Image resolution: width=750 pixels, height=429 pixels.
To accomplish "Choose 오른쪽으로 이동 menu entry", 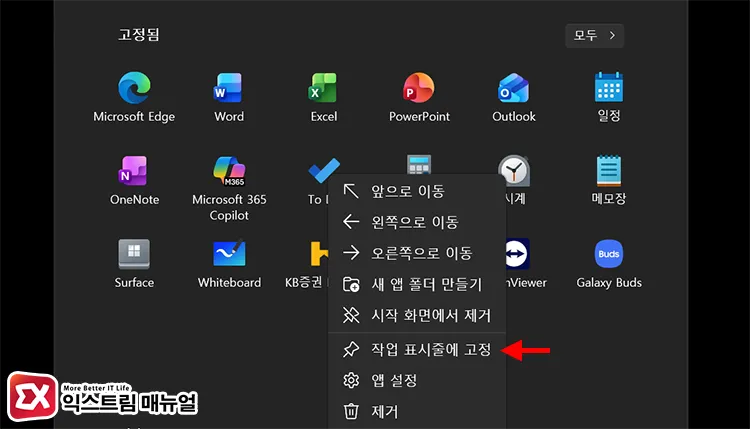I will tap(417, 253).
